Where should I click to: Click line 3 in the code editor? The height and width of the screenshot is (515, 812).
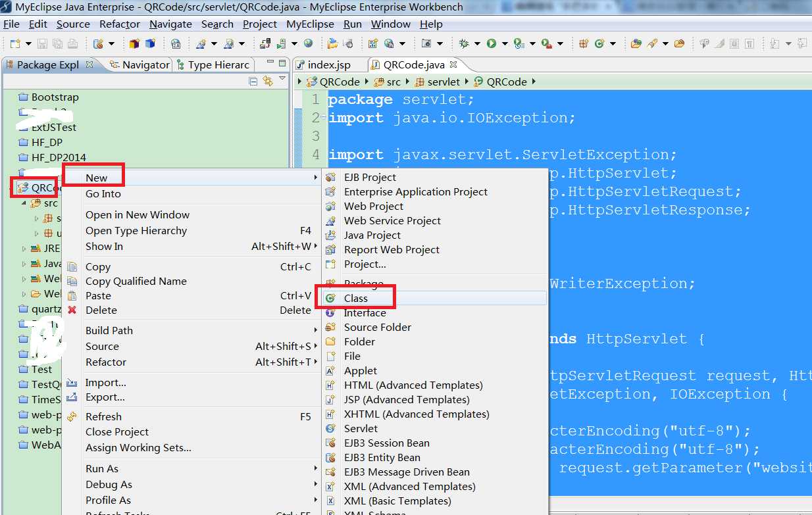570,136
